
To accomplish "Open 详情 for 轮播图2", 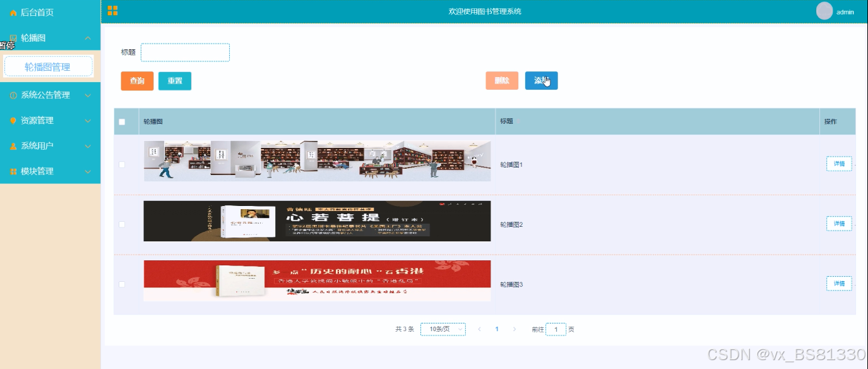I will click(x=839, y=224).
